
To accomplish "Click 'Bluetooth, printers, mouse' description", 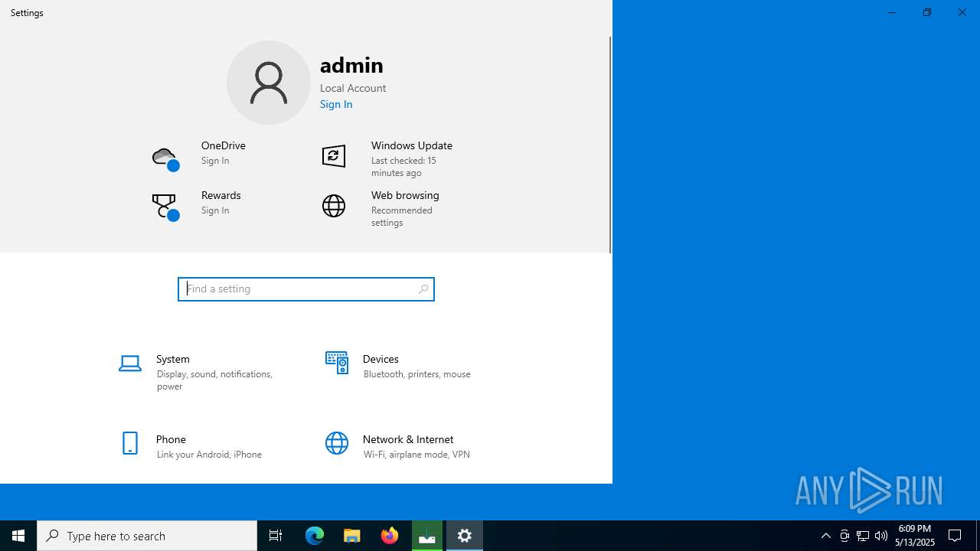I will click(416, 374).
